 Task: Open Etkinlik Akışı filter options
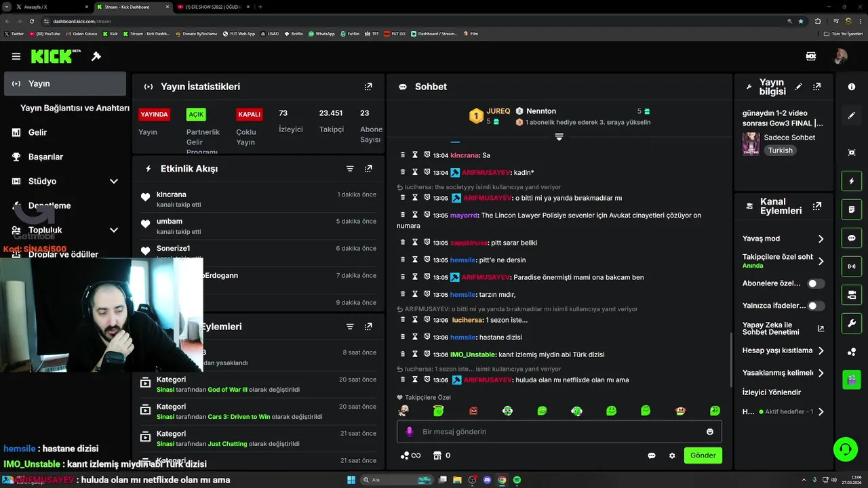(x=350, y=169)
